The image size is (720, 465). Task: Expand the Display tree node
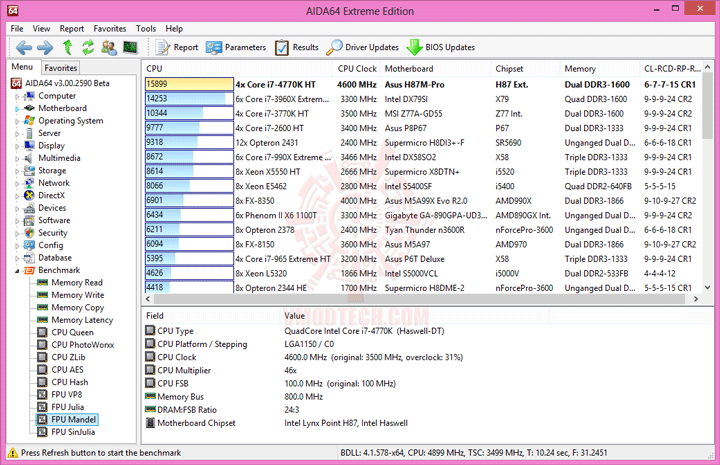[17, 146]
